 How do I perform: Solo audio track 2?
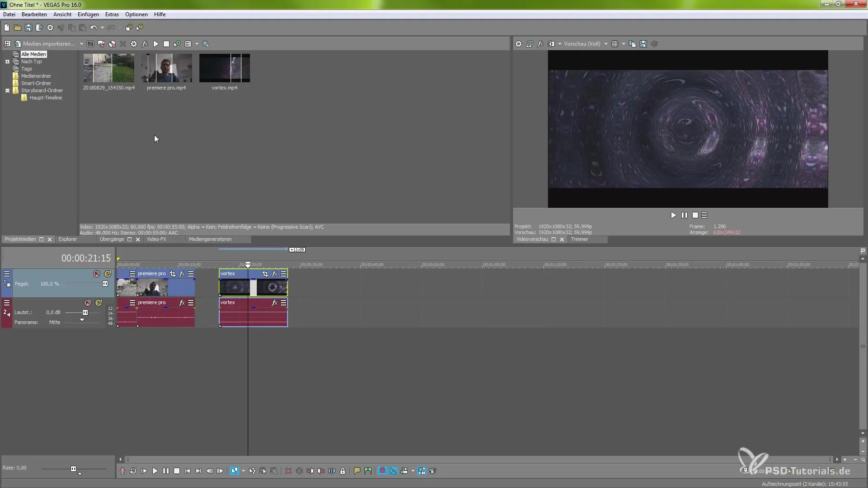pos(99,303)
